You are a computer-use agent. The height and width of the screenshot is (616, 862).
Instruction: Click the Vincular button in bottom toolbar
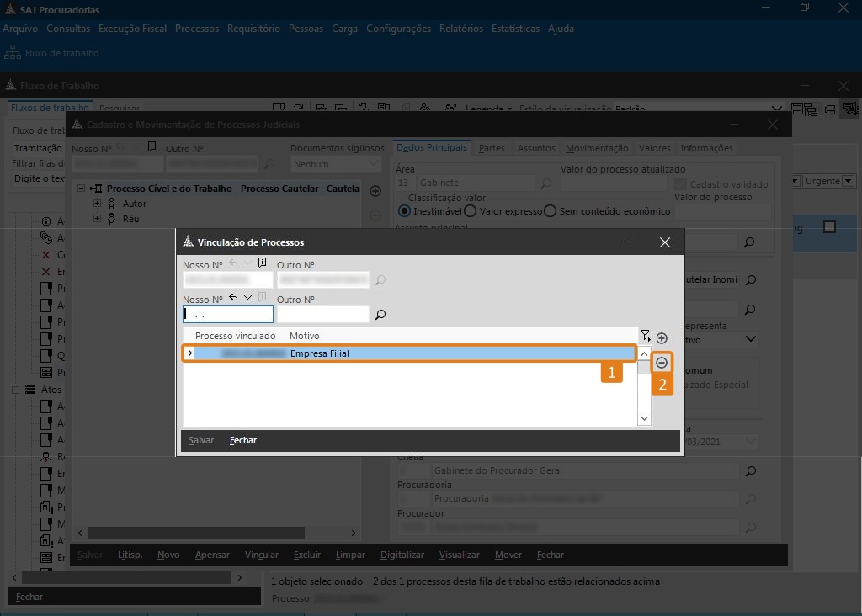tap(261, 555)
